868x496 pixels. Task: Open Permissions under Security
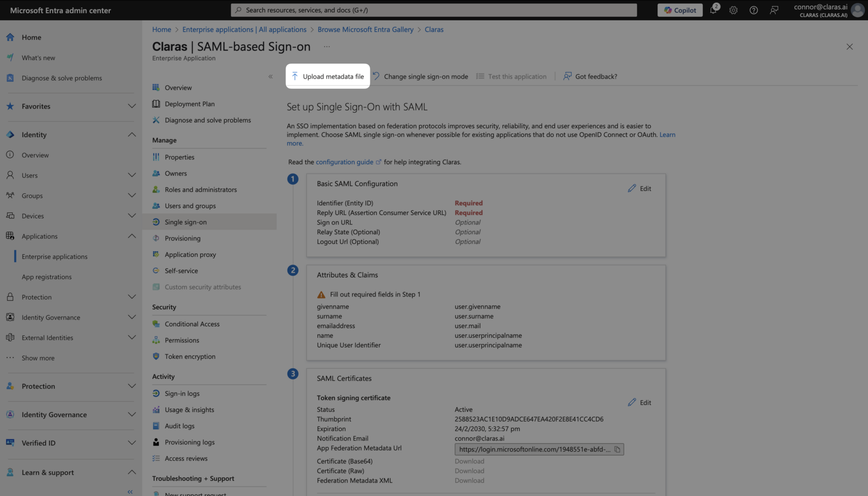(182, 340)
